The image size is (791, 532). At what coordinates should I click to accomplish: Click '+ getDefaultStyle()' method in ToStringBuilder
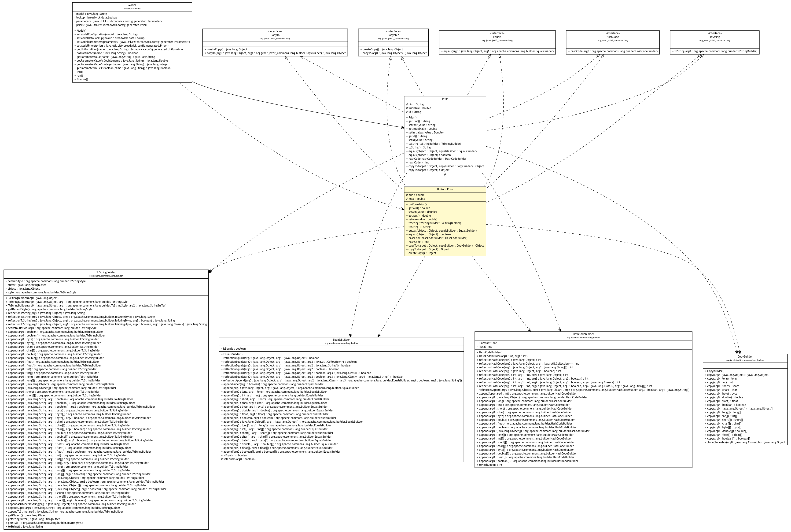(49, 309)
